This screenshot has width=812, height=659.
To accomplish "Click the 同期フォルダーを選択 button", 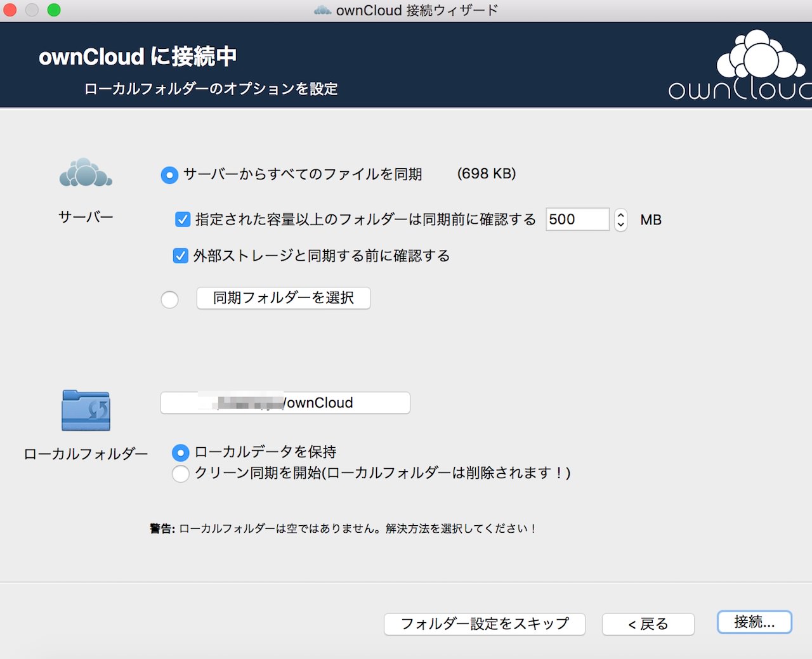I will click(284, 297).
